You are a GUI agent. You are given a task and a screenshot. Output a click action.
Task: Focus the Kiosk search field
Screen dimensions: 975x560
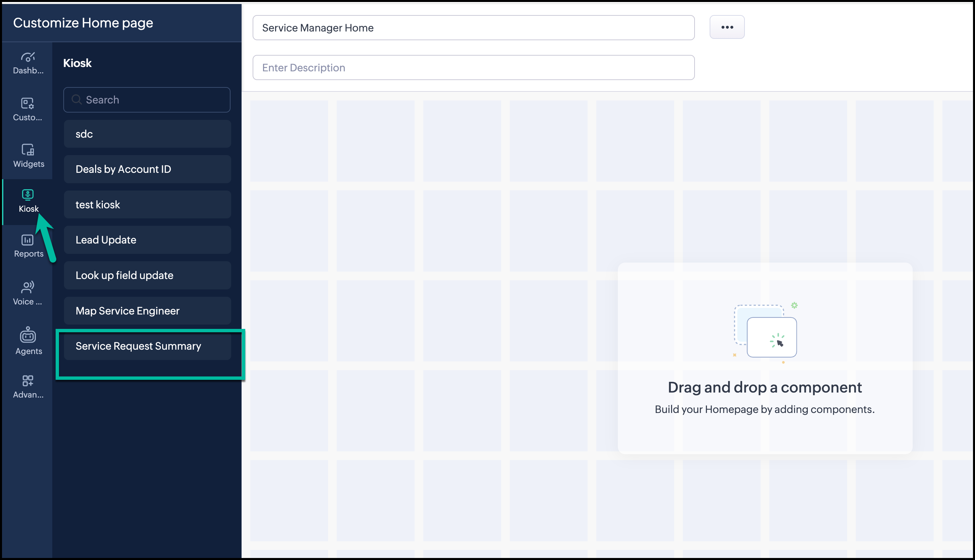(x=147, y=99)
